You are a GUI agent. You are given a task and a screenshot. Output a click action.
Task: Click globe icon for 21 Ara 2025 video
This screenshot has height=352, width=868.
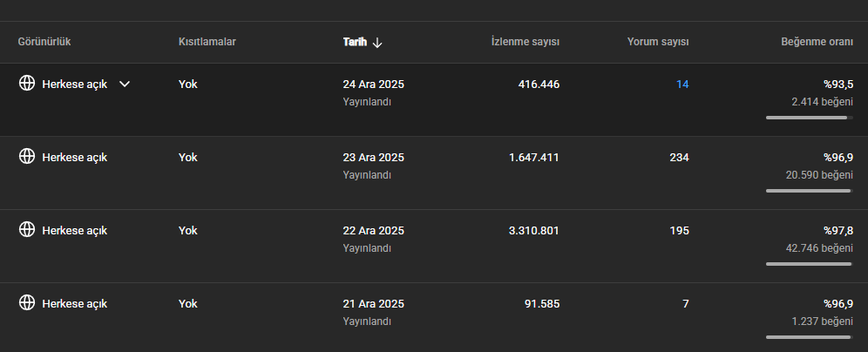click(x=26, y=302)
